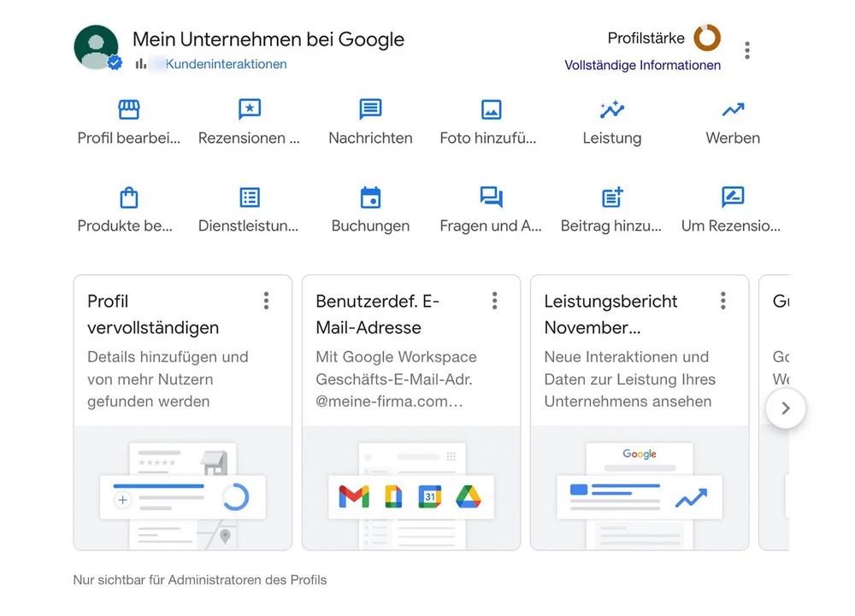Click the Profilstärke label
Screen dimensions: 855x616
click(646, 38)
